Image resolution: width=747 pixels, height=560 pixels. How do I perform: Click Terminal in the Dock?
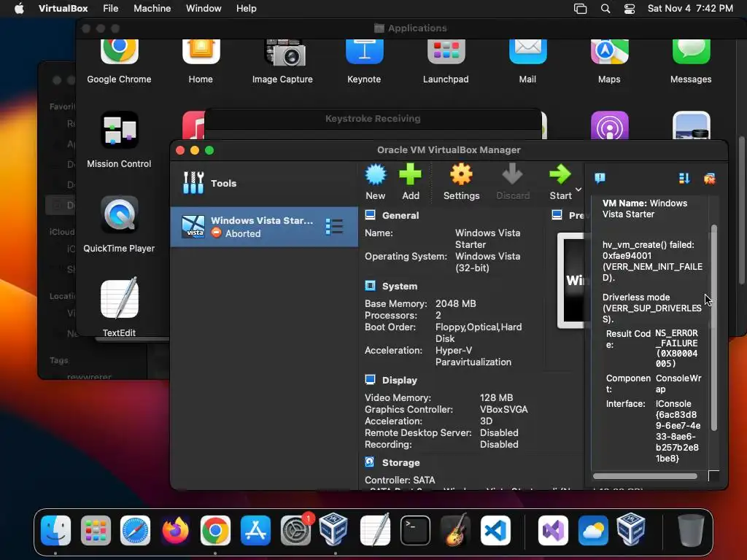(x=415, y=530)
